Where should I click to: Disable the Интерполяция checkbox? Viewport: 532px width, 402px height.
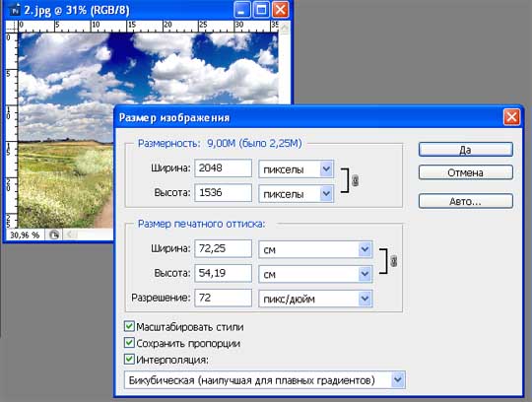pyautogui.click(x=129, y=359)
